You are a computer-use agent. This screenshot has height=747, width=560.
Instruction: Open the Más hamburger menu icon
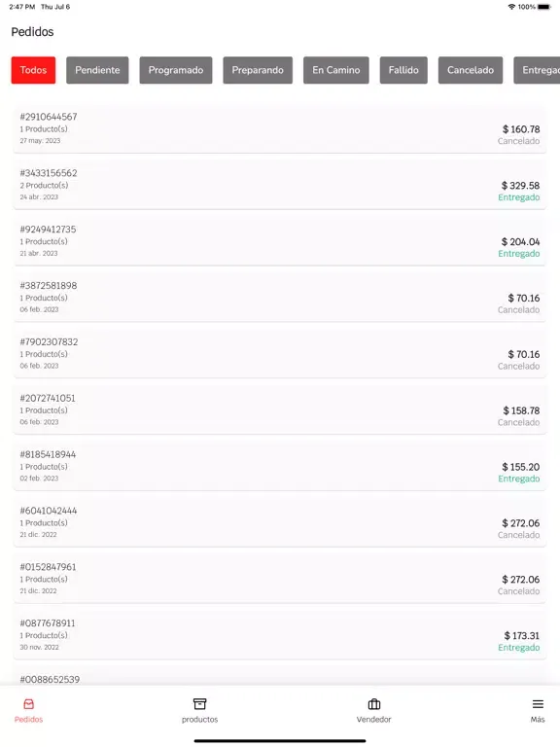click(x=538, y=704)
